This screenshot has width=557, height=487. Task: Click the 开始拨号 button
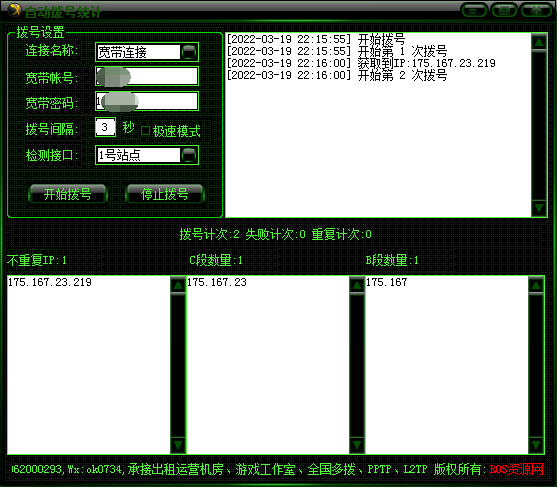(67, 194)
